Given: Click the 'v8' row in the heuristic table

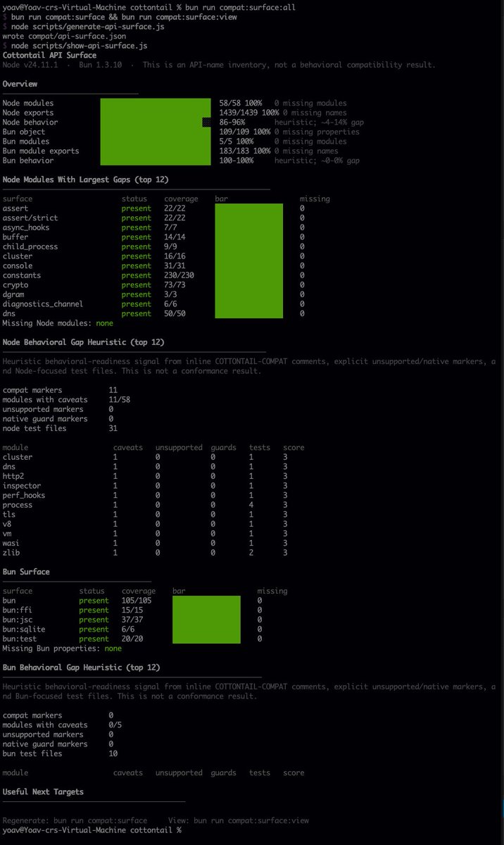Looking at the screenshot, I should (144, 523).
